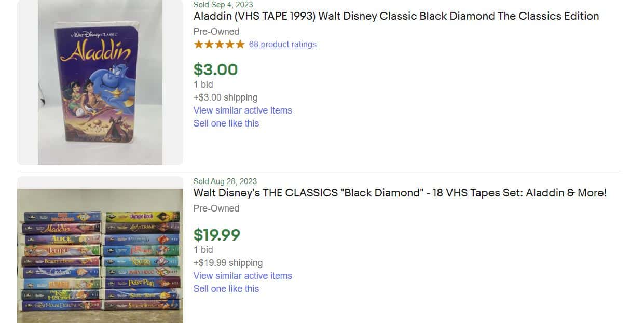644x323 pixels.
Task: Select the Pre-Owned condition on the tapes set
Action: [216, 208]
